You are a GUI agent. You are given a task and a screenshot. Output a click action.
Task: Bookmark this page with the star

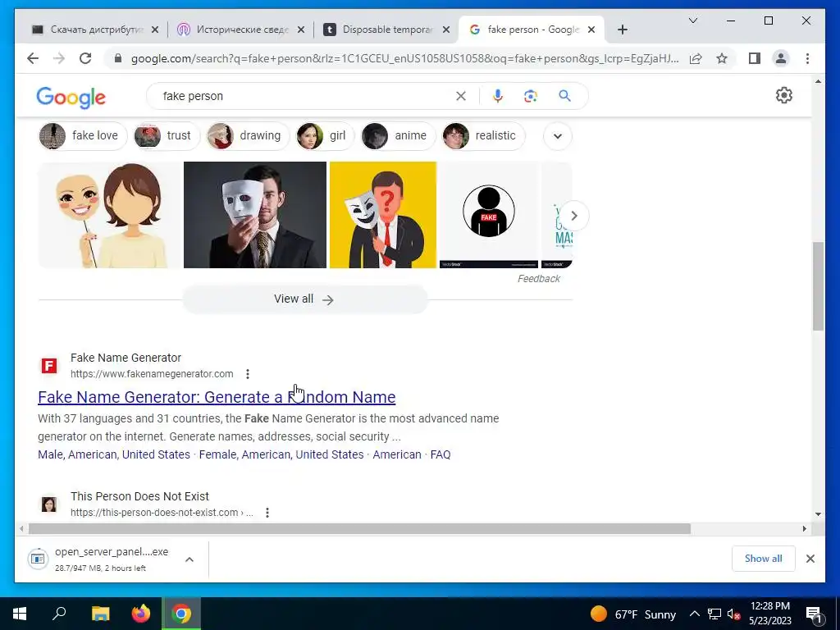coord(722,58)
